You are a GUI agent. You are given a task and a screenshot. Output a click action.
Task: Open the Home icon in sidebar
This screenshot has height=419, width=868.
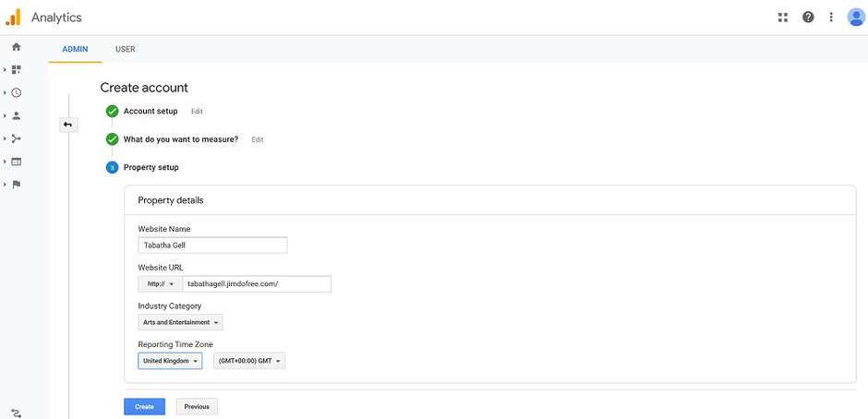coord(16,47)
